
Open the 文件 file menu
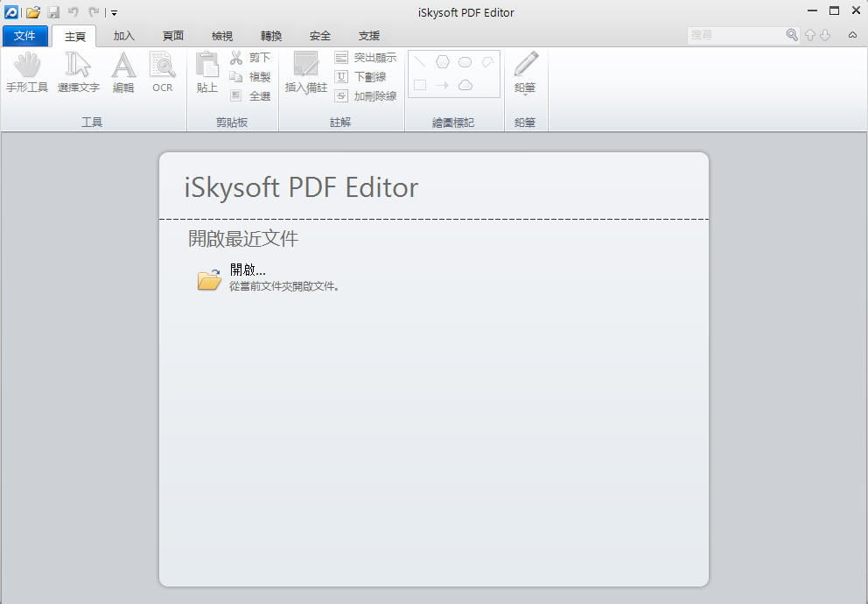[24, 36]
